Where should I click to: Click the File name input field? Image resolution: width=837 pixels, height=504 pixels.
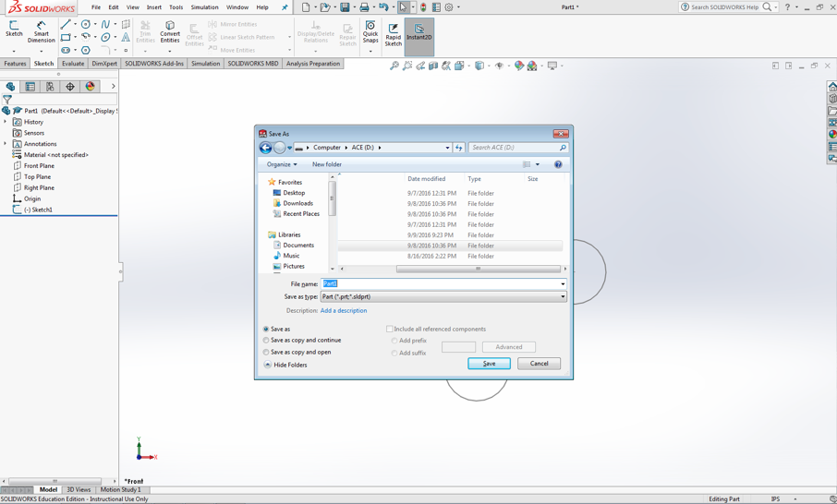pyautogui.click(x=441, y=283)
